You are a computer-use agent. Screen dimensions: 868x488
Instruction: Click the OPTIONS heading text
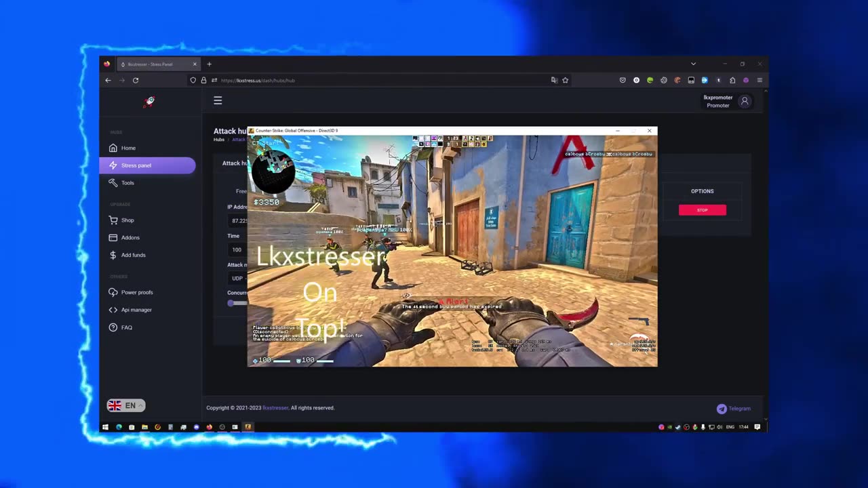click(x=703, y=191)
